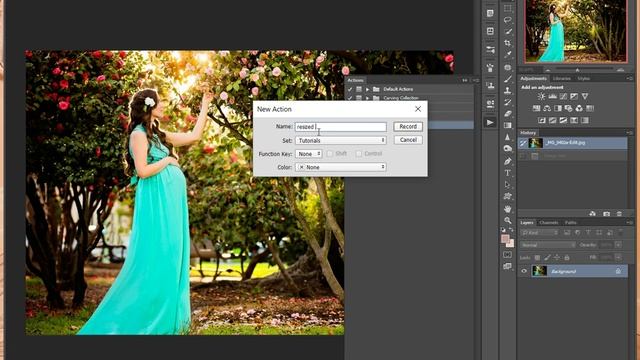The width and height of the screenshot is (640, 360).
Task: Select the Adjustments tab
Action: pos(533,78)
